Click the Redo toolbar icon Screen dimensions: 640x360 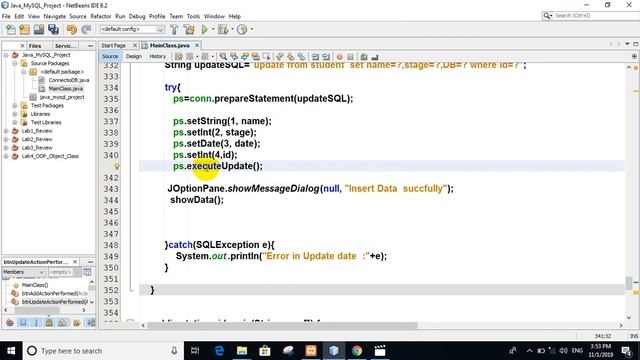point(86,29)
